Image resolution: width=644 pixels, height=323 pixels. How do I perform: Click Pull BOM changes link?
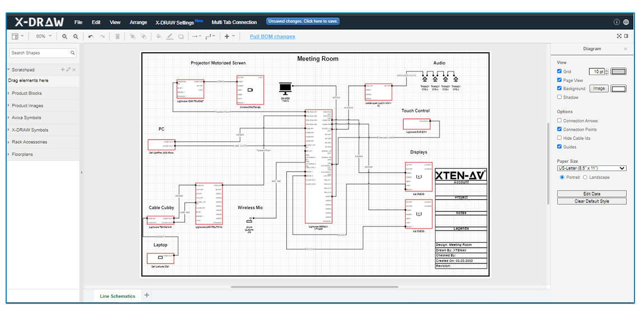[272, 36]
